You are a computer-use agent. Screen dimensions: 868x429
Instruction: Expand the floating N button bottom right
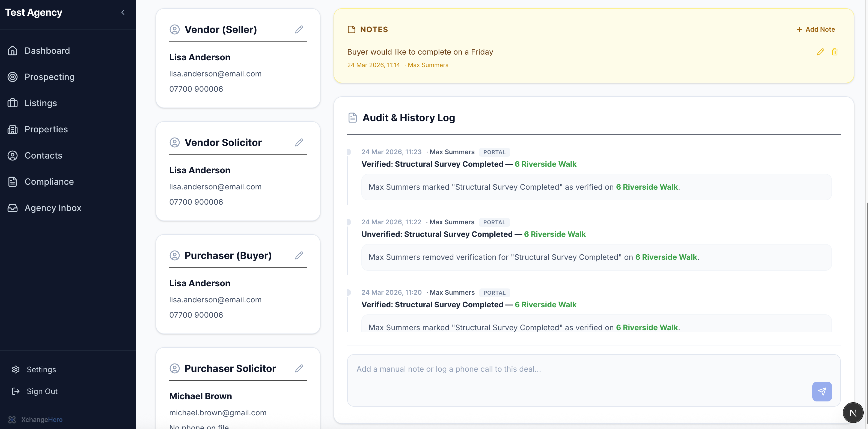[x=853, y=412]
